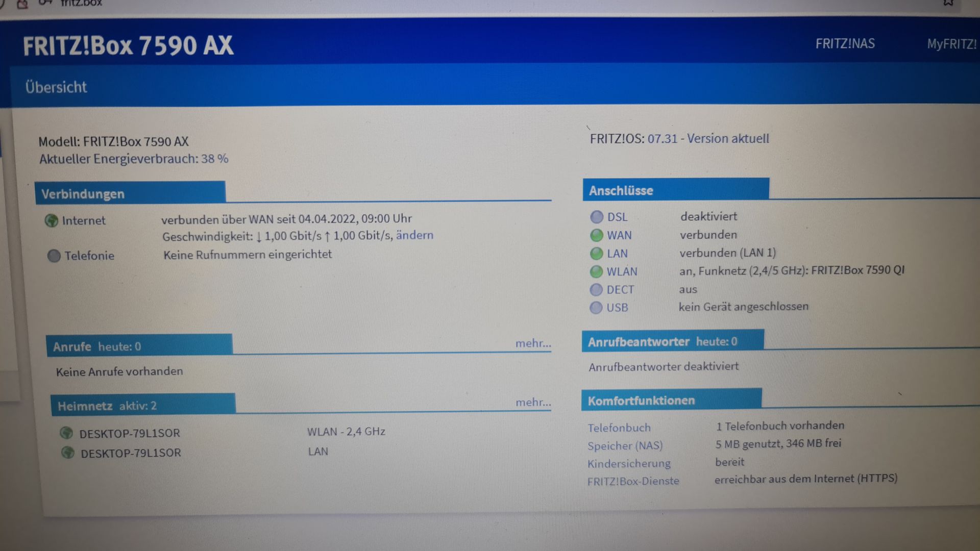Click 'erreichbar aus dem Internet (HTTPS)' value

[x=806, y=479]
